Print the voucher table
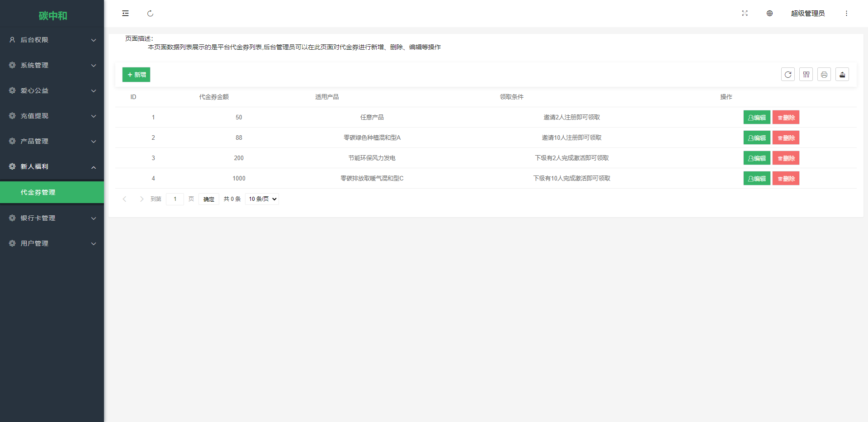Viewport: 868px width, 422px height. click(x=824, y=75)
